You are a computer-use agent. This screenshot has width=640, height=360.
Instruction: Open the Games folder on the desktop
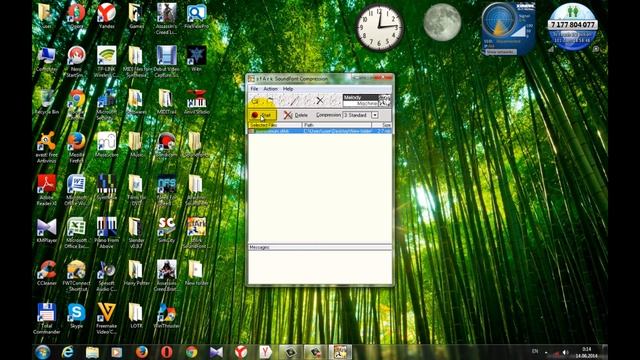point(136,16)
